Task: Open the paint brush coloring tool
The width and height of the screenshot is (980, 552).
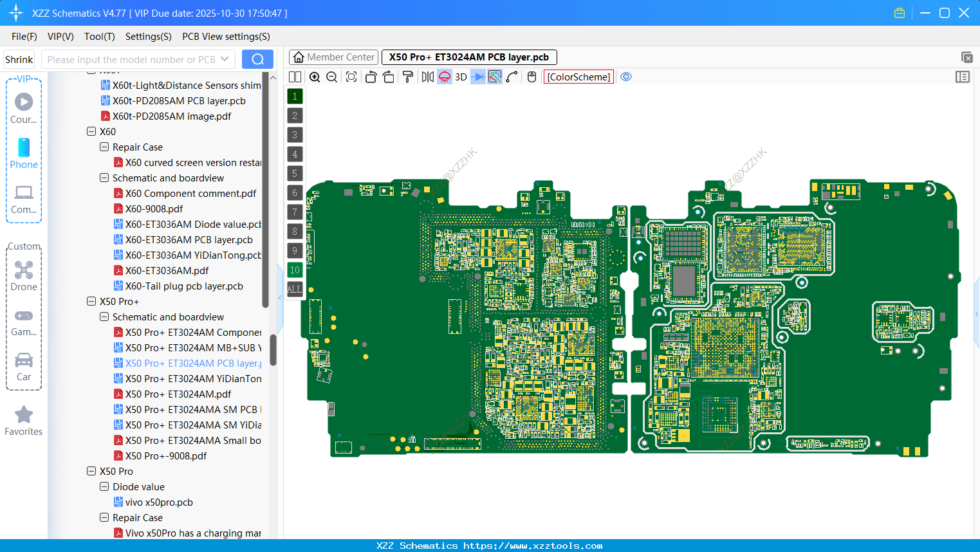Action: tap(408, 77)
